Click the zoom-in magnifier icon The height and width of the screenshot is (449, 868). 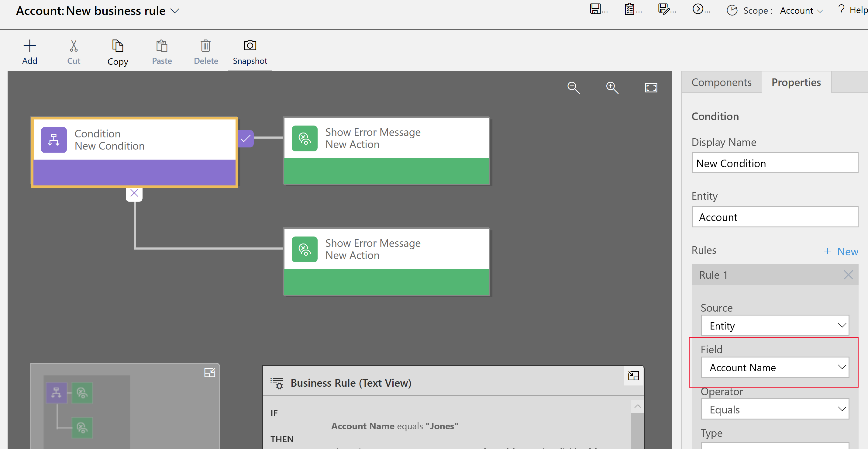[x=611, y=89]
